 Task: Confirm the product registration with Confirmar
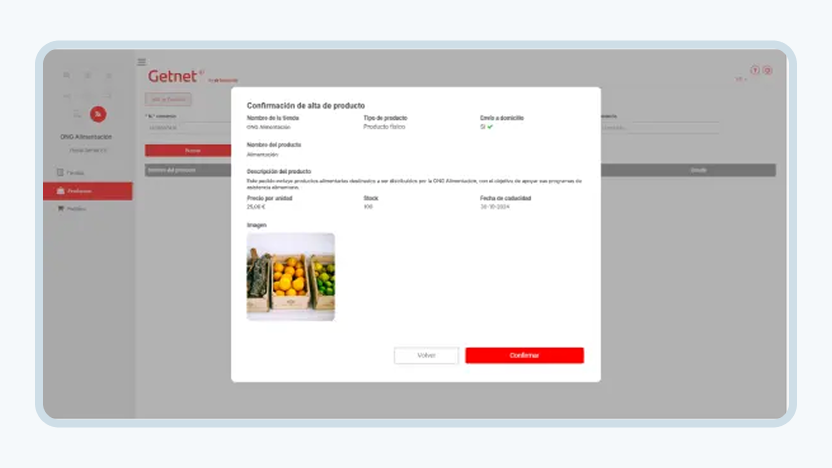[x=524, y=356]
